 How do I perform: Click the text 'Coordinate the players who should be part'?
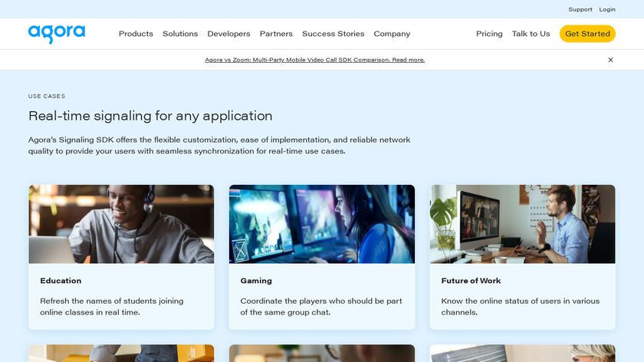pyautogui.click(x=321, y=301)
